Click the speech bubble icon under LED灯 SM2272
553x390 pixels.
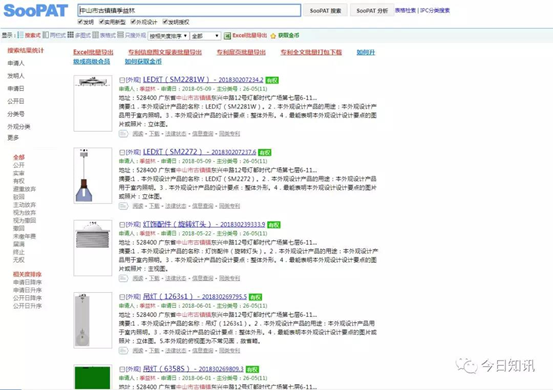tap(123, 206)
